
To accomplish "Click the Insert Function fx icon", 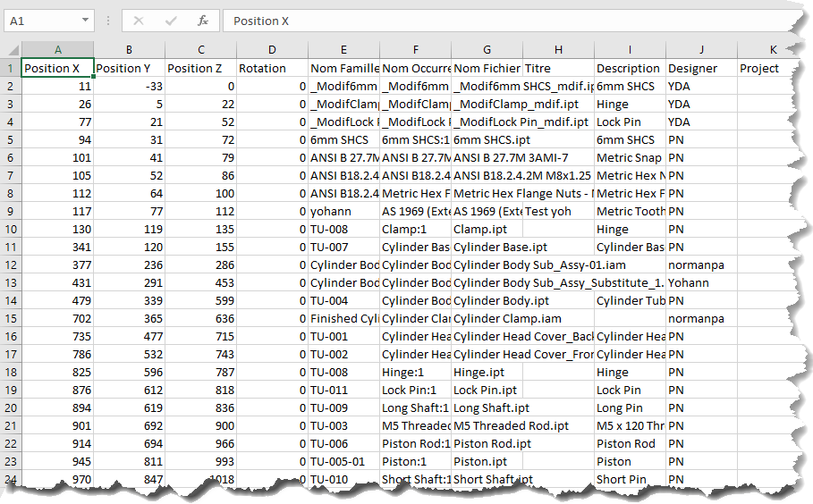I will 203,21.
